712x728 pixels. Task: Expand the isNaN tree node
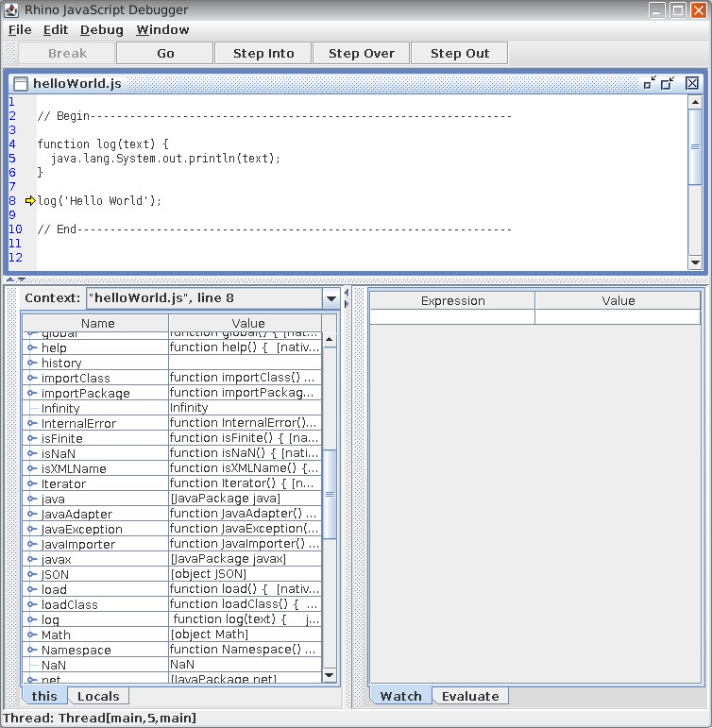[x=31, y=453]
